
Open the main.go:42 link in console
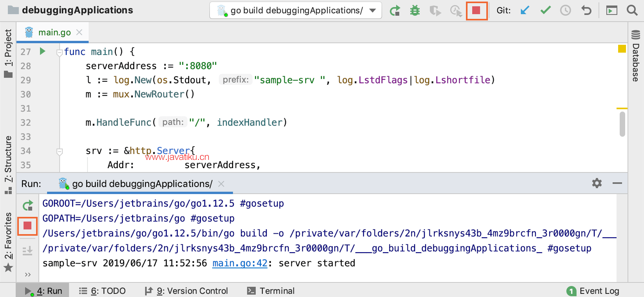pos(240,263)
